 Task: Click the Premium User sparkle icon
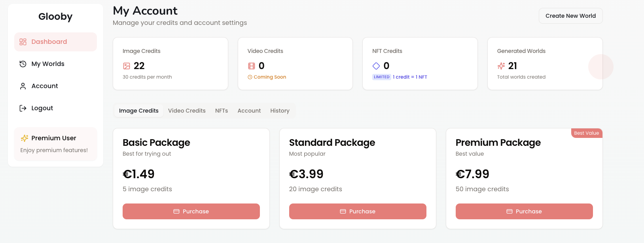[25, 138]
